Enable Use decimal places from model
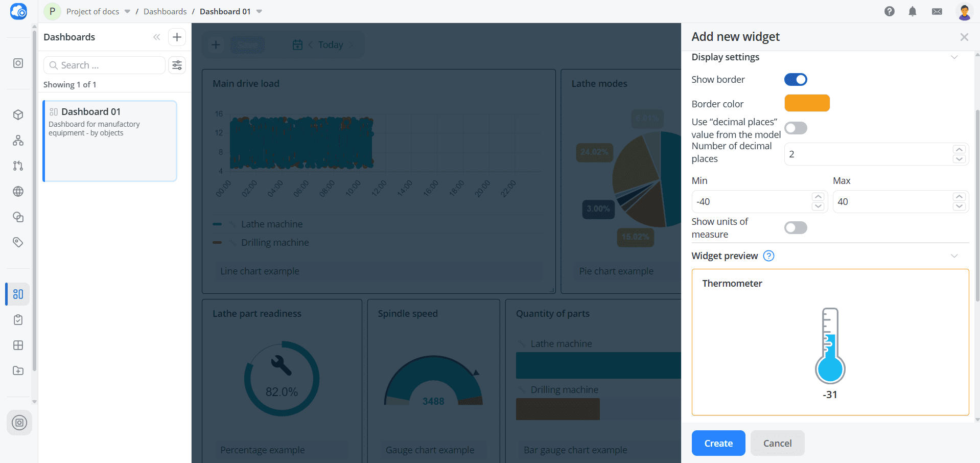Viewport: 980px width, 463px height. pos(796,128)
